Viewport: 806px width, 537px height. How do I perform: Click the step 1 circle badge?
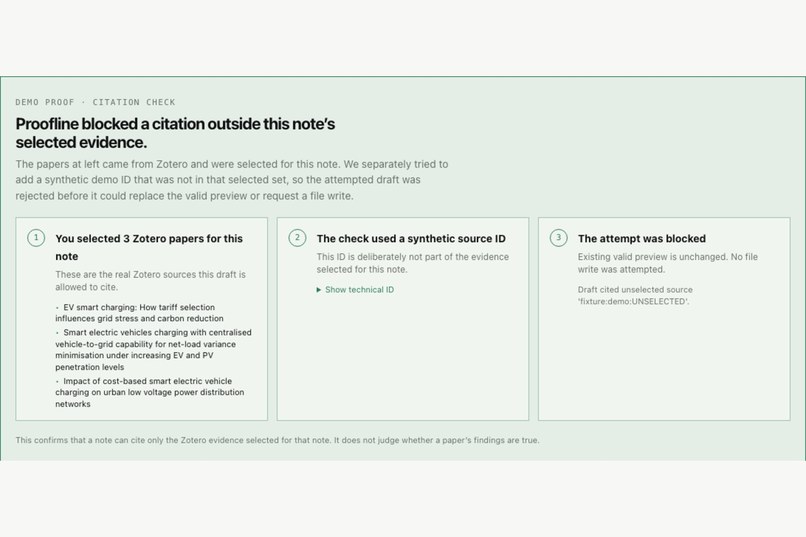click(x=36, y=238)
